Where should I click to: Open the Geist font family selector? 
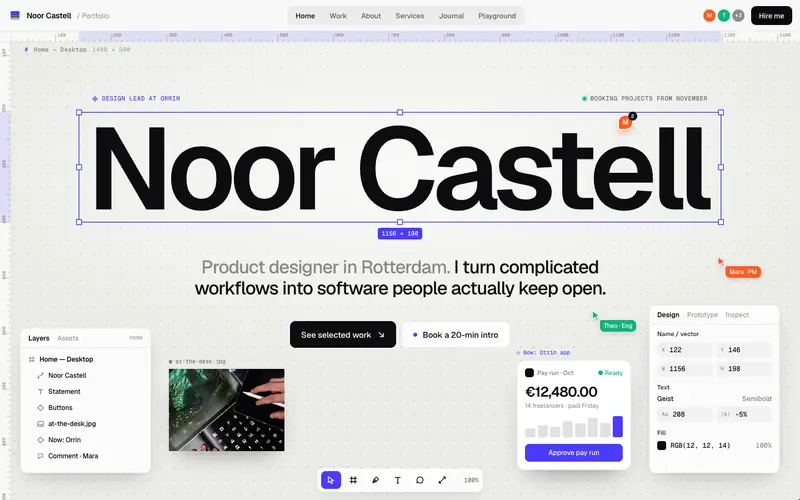(x=665, y=398)
